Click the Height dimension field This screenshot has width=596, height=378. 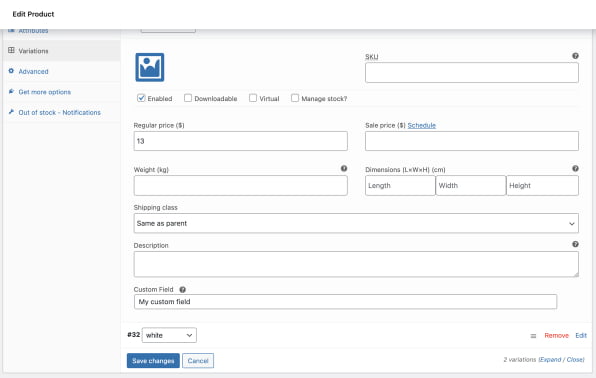542,186
